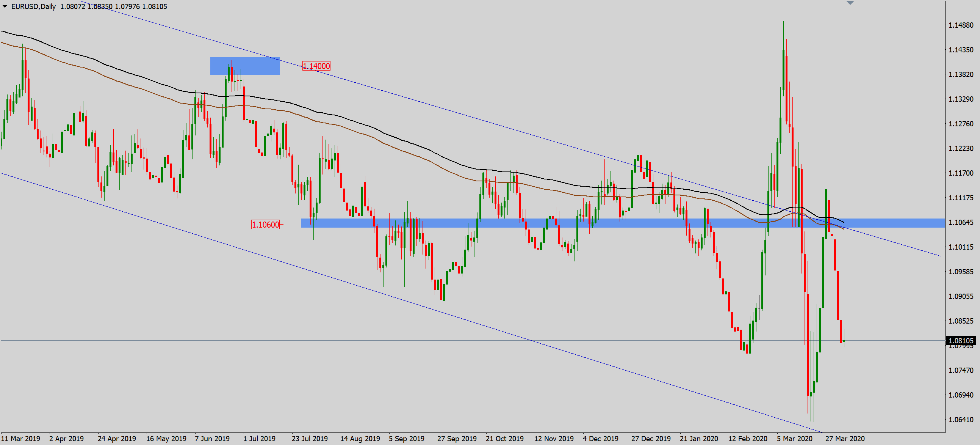Click the 21 Jan 2020 date label

pos(699,439)
